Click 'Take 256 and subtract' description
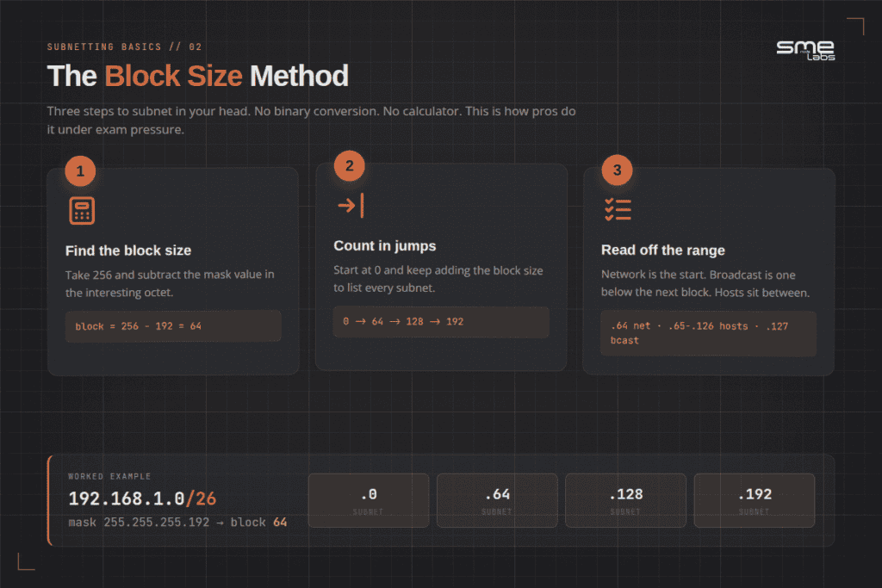 point(170,283)
